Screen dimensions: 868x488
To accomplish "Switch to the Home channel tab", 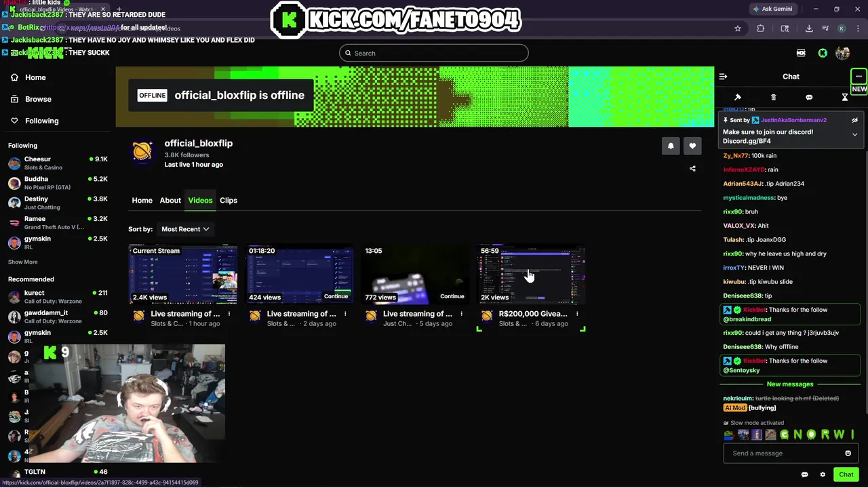I will (x=142, y=200).
